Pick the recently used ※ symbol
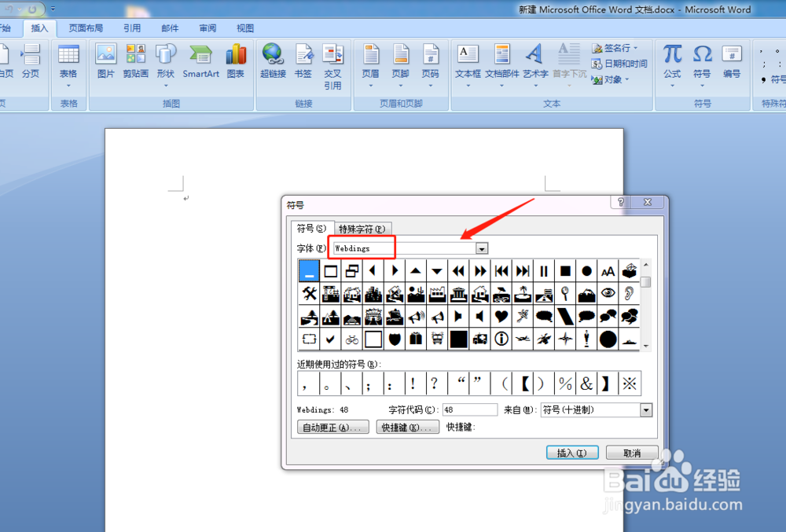 coord(630,383)
